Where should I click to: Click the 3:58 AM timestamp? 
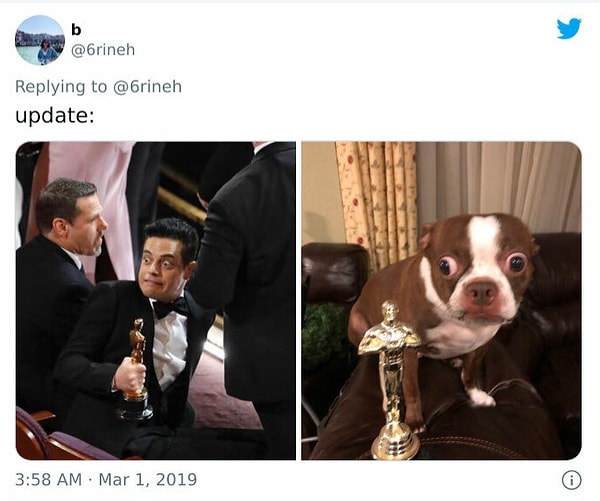coord(48,479)
